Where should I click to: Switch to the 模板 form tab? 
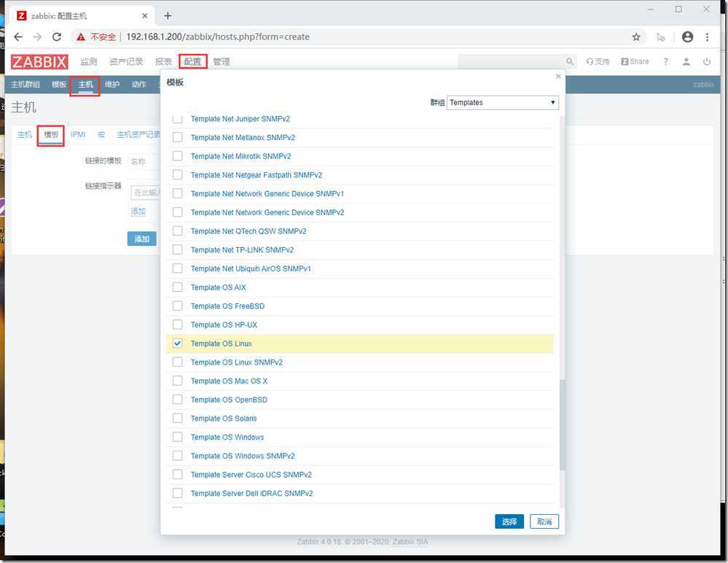(51, 135)
